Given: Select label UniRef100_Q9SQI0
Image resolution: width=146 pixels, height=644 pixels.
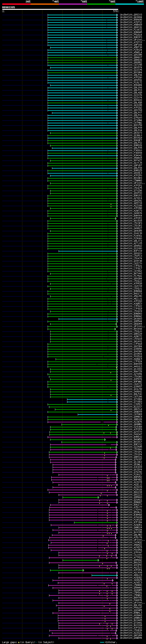Looking at the screenshot, I should 131,254.
